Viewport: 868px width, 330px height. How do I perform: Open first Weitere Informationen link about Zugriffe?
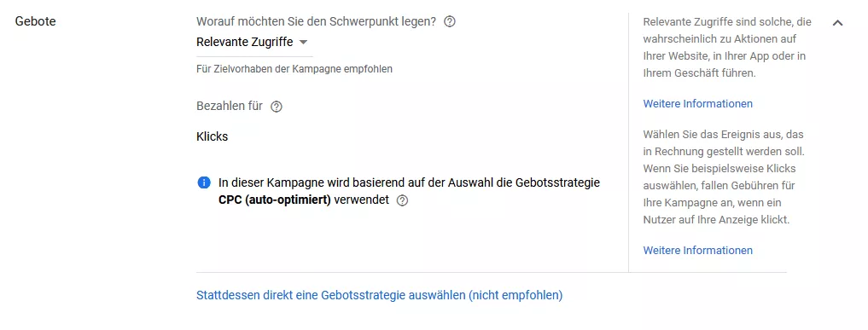(x=697, y=104)
